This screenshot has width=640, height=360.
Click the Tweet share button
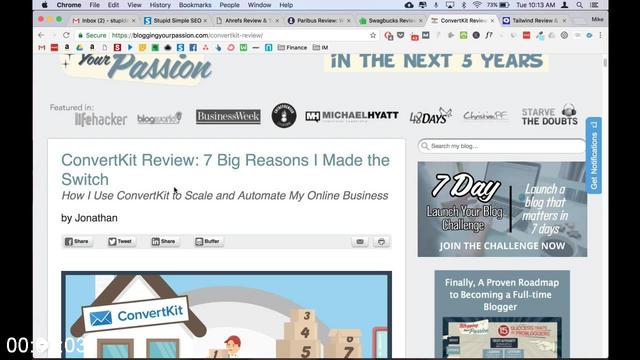(x=120, y=242)
